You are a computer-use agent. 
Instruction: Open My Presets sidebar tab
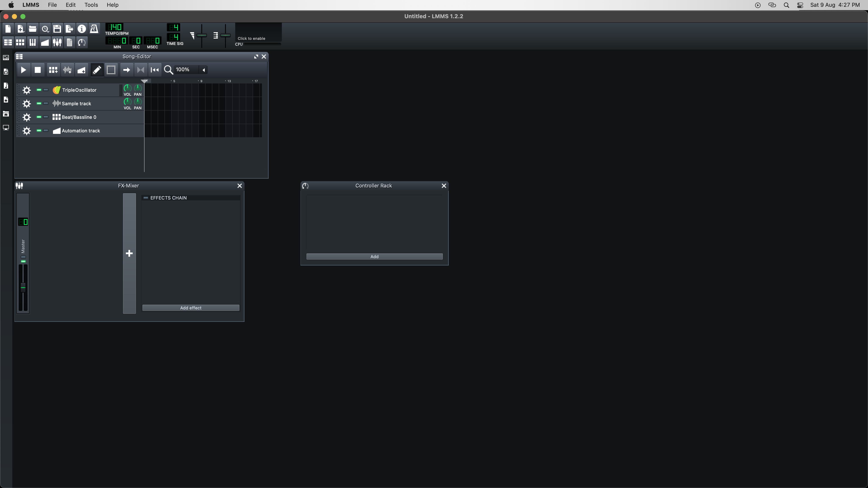tap(6, 100)
